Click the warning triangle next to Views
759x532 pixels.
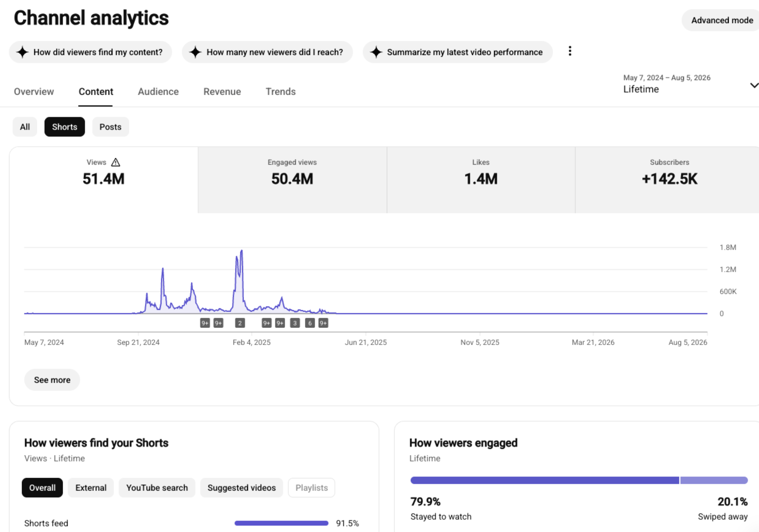[x=116, y=162]
